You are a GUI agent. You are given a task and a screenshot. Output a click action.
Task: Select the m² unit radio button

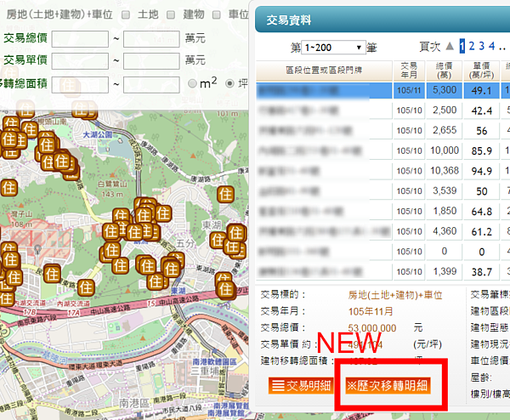tap(192, 83)
